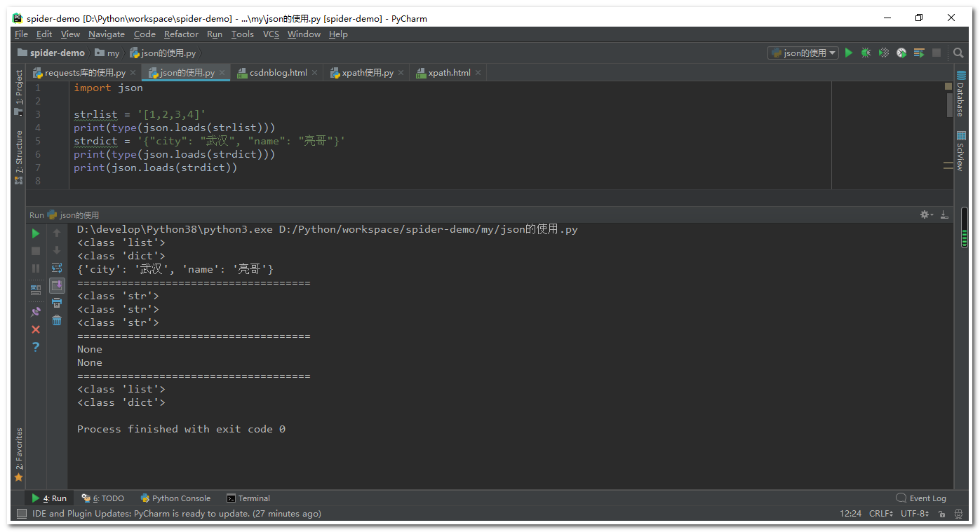Close the csdnblog.html editor tab
This screenshot has height=532, width=980.
pos(315,73)
